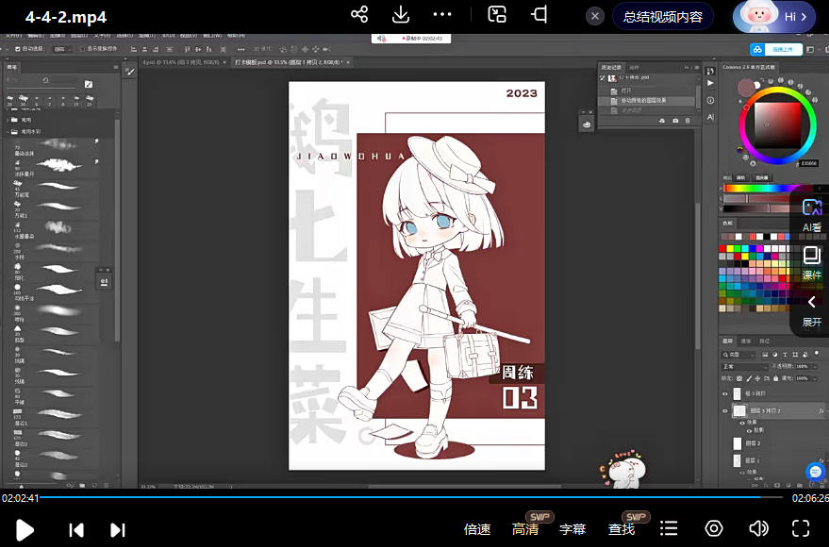Expand the side panel with 展开 arrow
The image size is (829, 547).
click(812, 310)
